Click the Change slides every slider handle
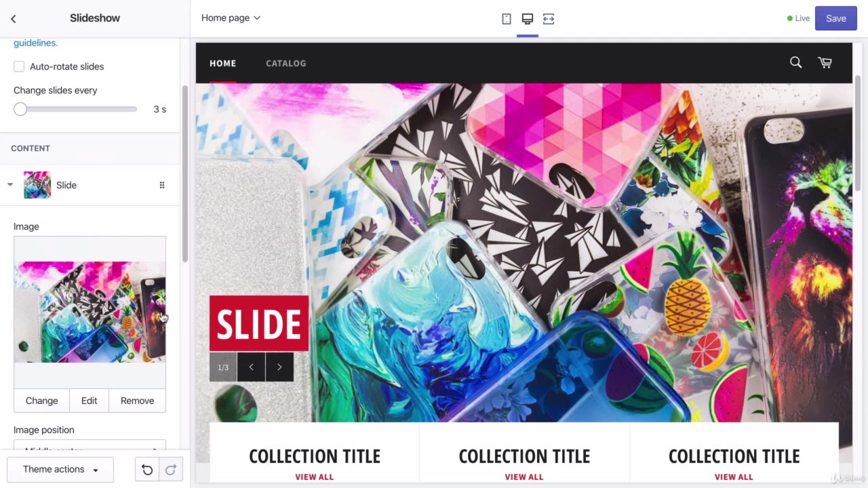Viewport: 868px width, 488px height. pos(20,109)
